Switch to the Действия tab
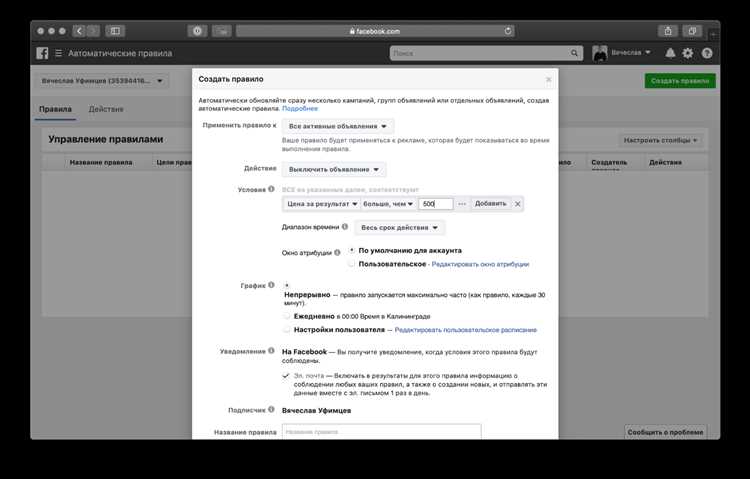The image size is (750, 479). click(106, 109)
